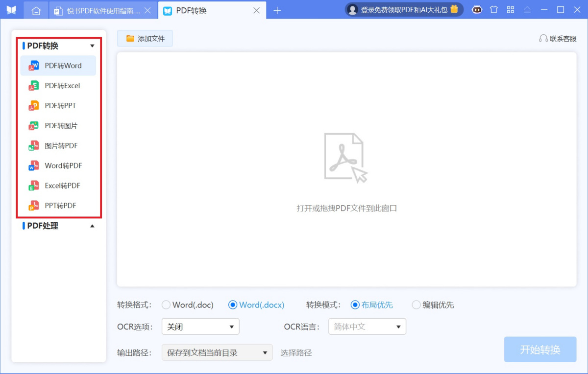Open a new tab with the plus button
The width and height of the screenshot is (588, 374).
pyautogui.click(x=277, y=9)
